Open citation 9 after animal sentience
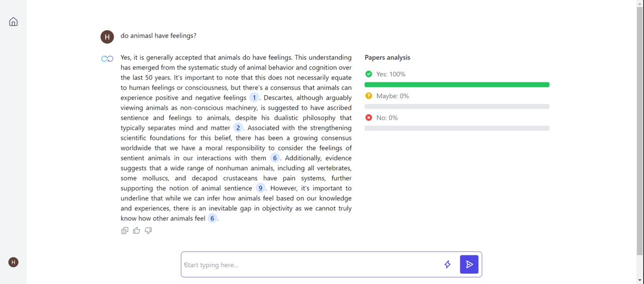 pos(260,188)
